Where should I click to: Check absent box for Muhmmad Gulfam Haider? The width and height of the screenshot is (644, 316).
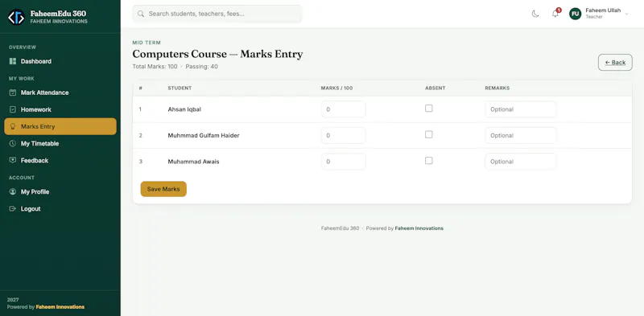429,134
